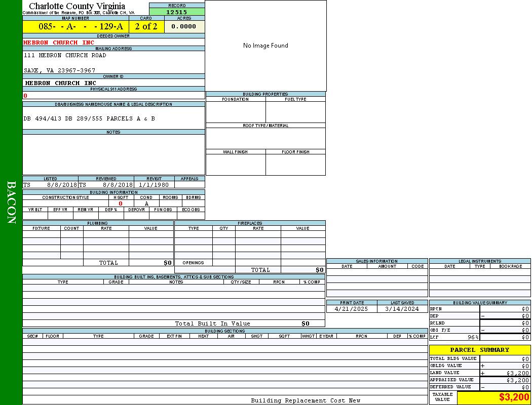This screenshot has width=532, height=405.
Task: Click the card '2 of 2' indicator
Action: tap(146, 27)
